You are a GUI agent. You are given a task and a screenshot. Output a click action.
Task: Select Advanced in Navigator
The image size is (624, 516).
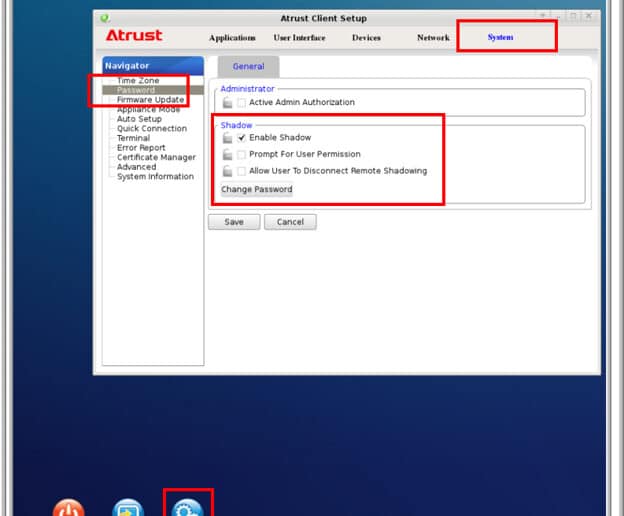coord(136,167)
